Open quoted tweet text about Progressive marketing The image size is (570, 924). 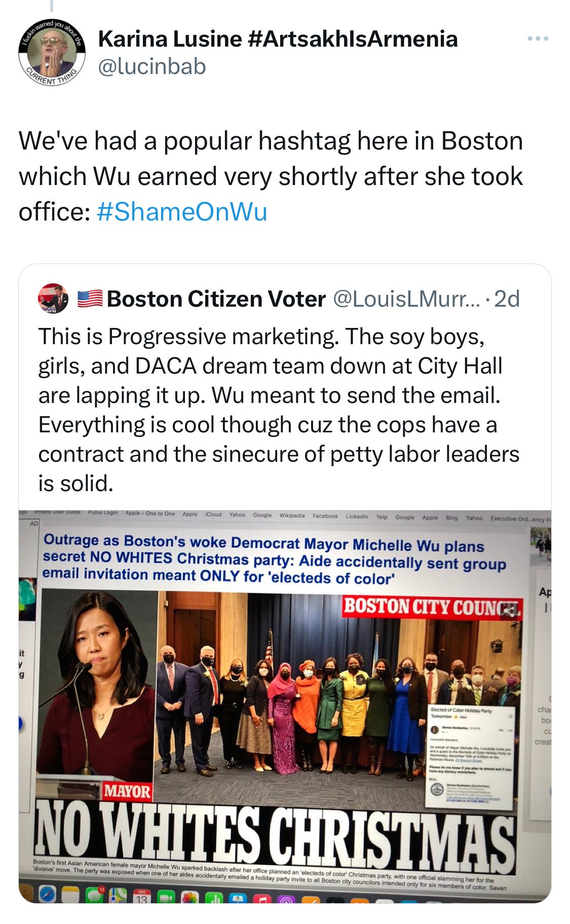coord(279,410)
